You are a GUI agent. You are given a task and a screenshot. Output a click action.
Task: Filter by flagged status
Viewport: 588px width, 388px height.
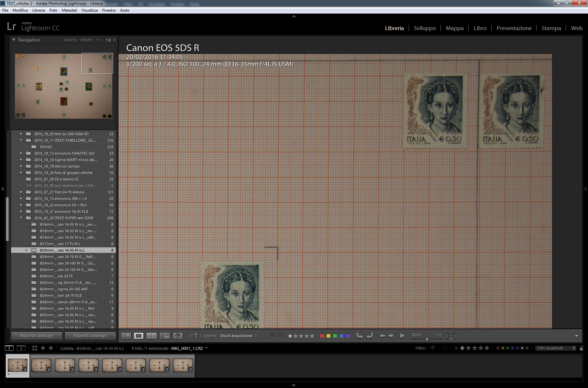pyautogui.click(x=433, y=348)
